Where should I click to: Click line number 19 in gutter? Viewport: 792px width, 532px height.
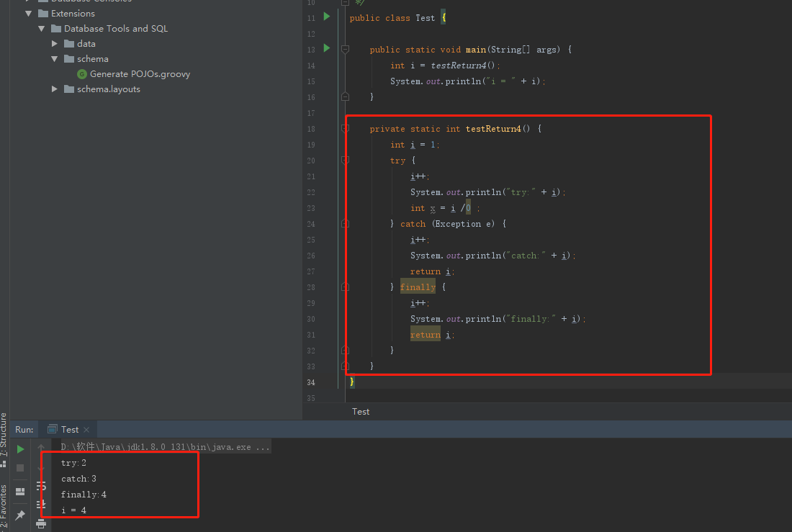tap(310, 145)
